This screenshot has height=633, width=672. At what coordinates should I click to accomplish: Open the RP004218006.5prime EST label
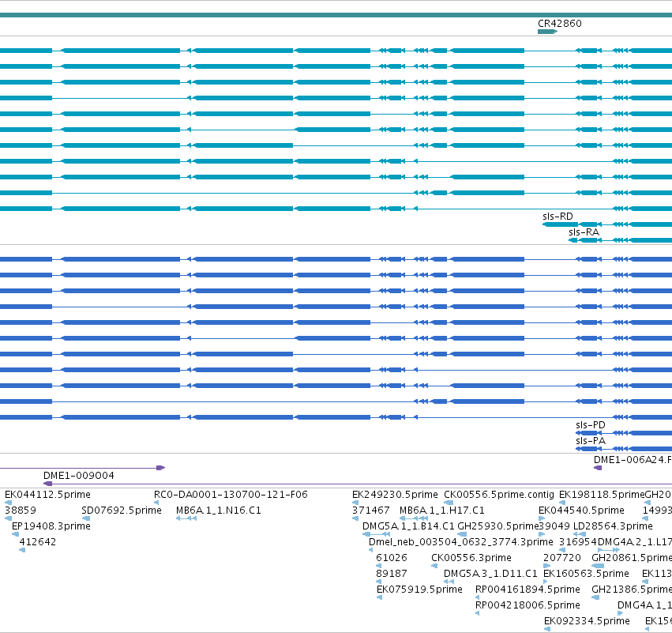click(x=527, y=605)
